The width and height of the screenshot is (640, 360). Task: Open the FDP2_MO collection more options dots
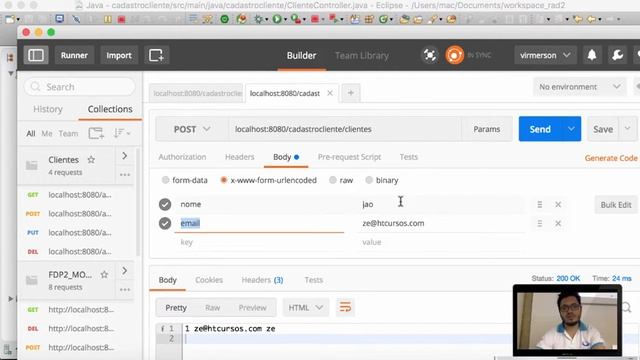point(125,289)
